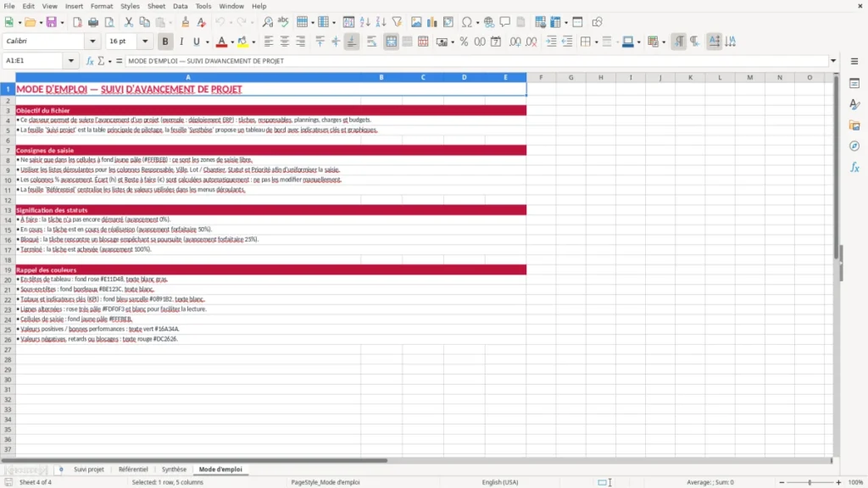Add a new sheet
Viewport: 868px width, 488px height.
tap(61, 469)
